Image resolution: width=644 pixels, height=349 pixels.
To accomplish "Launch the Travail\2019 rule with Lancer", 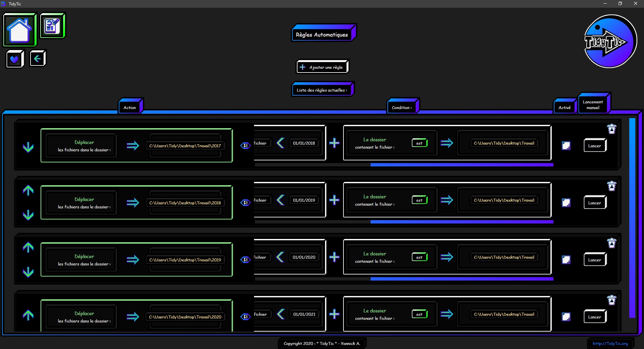I will coord(595,259).
